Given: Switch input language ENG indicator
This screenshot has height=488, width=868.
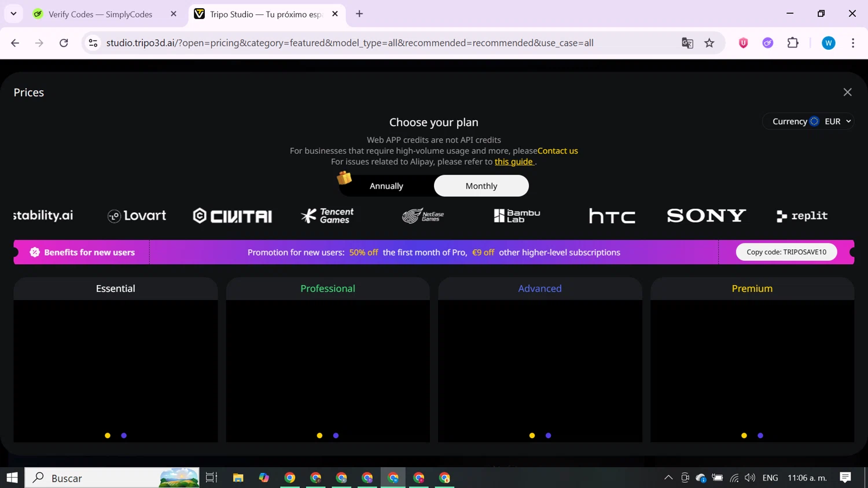Looking at the screenshot, I should pyautogui.click(x=770, y=478).
